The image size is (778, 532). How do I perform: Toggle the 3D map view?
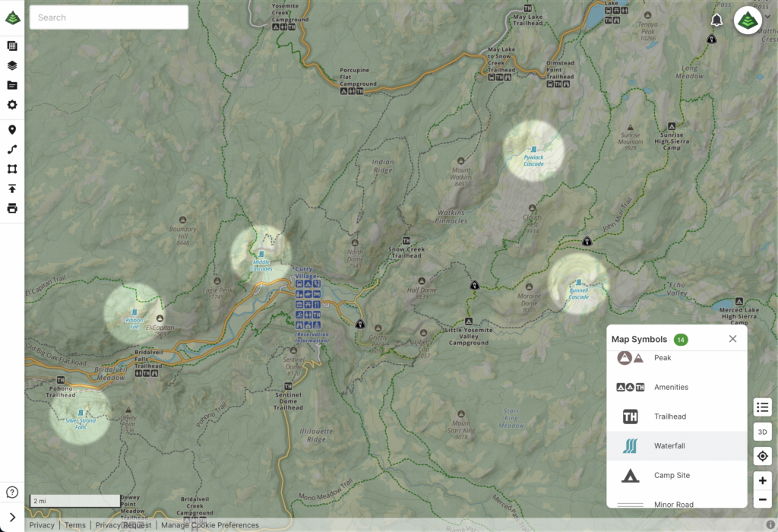(x=762, y=432)
